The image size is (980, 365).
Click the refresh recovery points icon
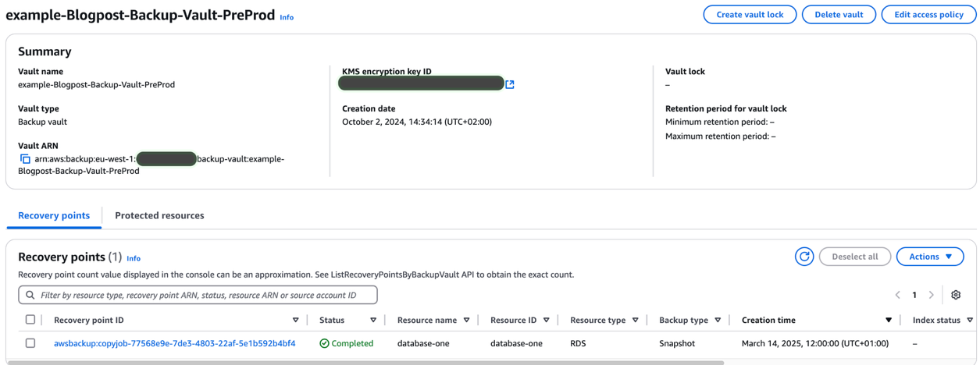pos(804,257)
